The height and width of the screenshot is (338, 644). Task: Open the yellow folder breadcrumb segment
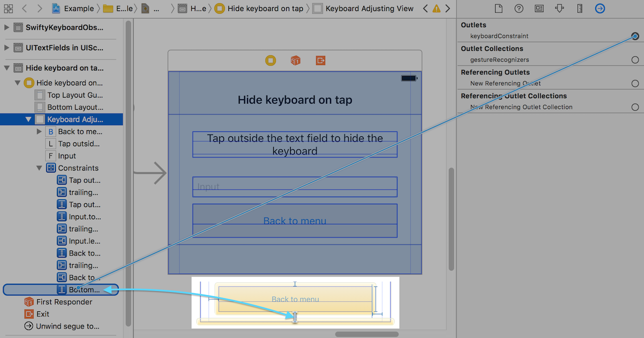[118, 9]
